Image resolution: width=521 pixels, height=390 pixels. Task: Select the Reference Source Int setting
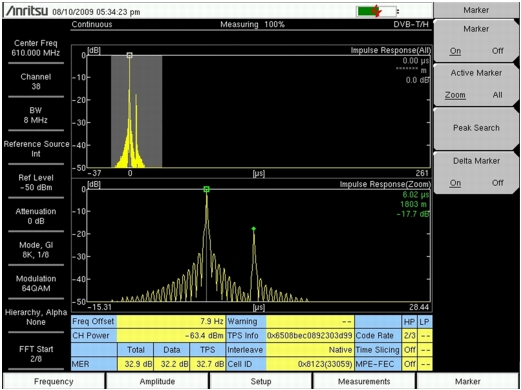[36, 149]
